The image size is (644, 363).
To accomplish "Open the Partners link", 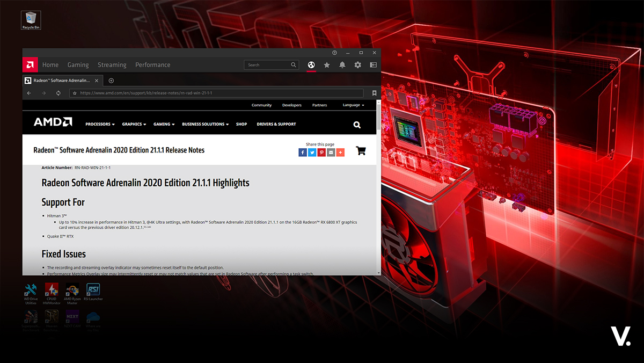I will tap(319, 105).
